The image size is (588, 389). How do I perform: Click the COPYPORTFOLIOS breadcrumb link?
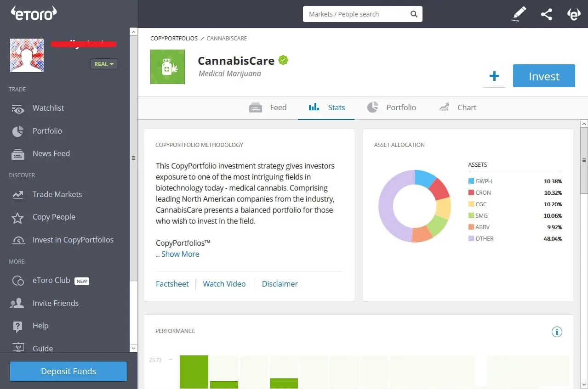click(174, 39)
